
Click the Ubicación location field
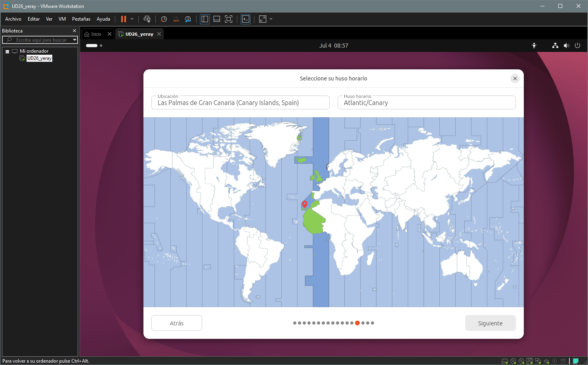(x=241, y=102)
